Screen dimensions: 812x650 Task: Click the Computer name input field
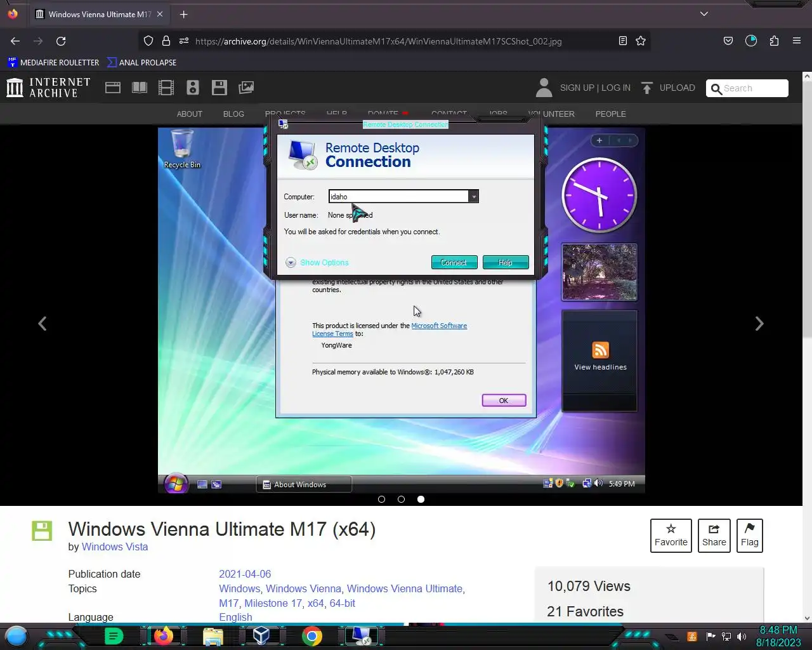point(399,196)
